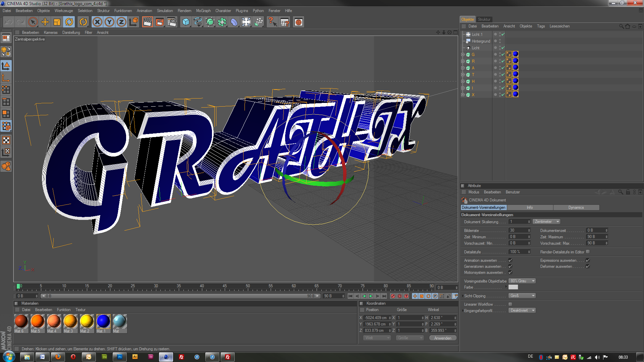This screenshot has height=362, width=644.
Task: Open the Sicht-Clipping Groß dropdown
Action: (522, 296)
